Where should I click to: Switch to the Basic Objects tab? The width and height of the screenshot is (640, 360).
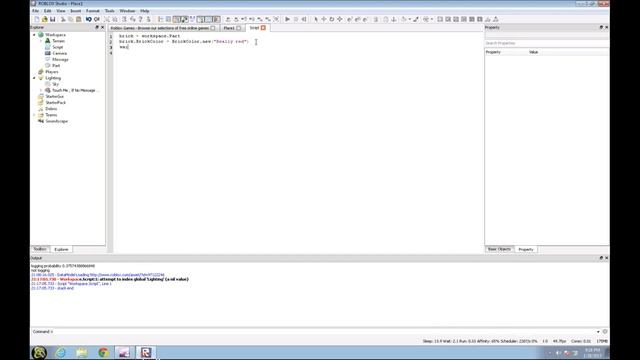499,249
